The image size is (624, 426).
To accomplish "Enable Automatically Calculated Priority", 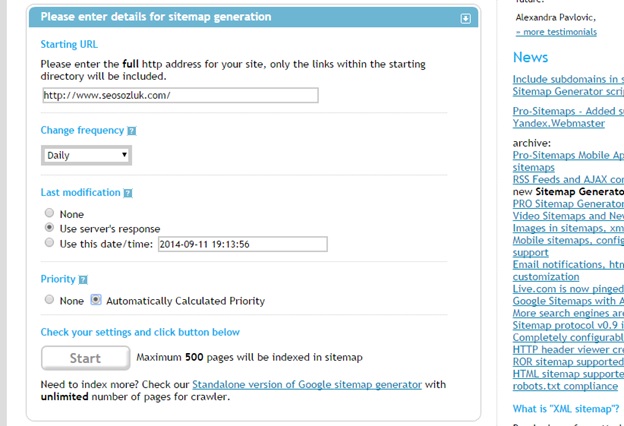I will [96, 300].
